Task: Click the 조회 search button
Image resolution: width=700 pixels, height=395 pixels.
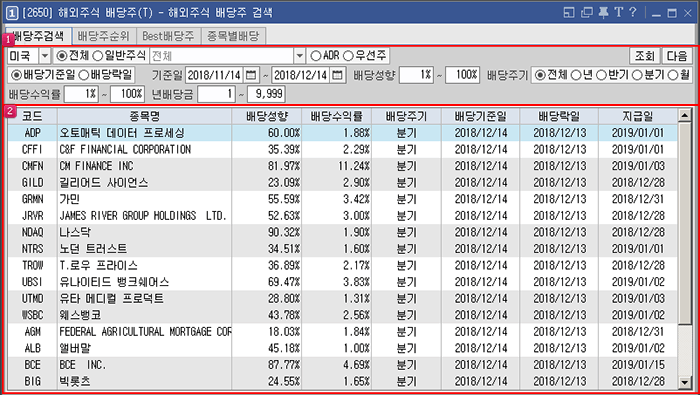Action: (x=645, y=56)
